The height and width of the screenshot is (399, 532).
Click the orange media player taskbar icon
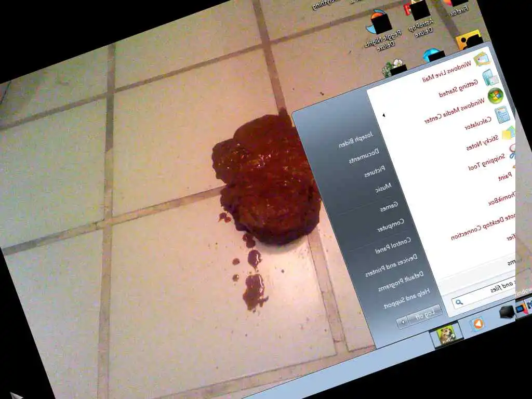pos(477,324)
